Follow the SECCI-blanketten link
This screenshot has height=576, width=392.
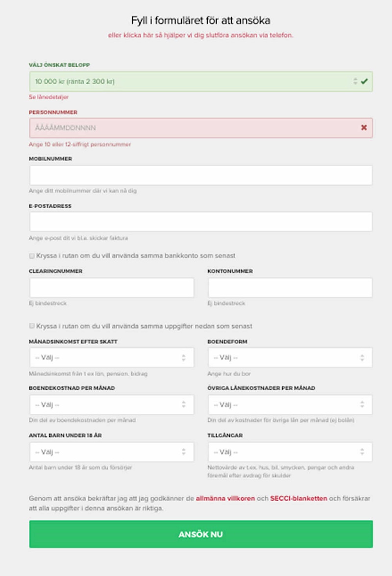298,499
